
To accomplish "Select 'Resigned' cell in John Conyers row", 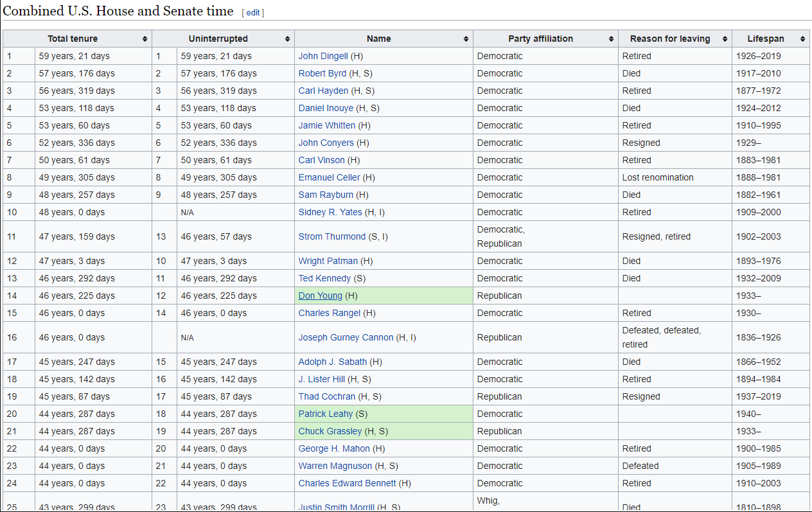I will pos(675,143).
